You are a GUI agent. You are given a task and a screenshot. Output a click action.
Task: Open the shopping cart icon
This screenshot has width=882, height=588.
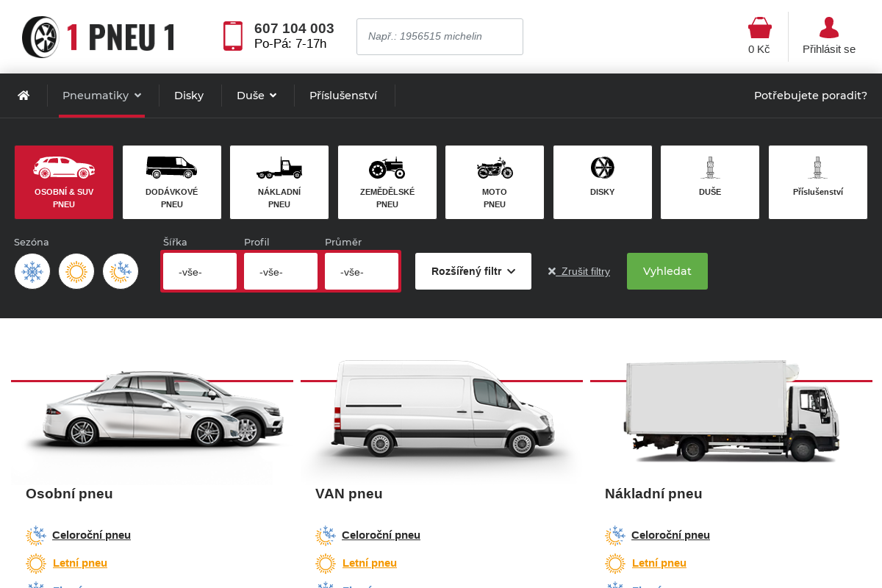pos(759,28)
